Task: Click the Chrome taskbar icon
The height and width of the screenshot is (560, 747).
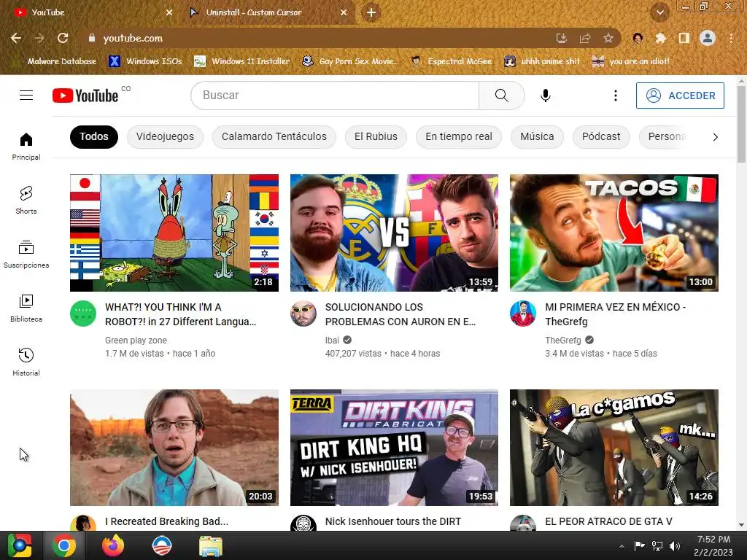Action: point(64,545)
